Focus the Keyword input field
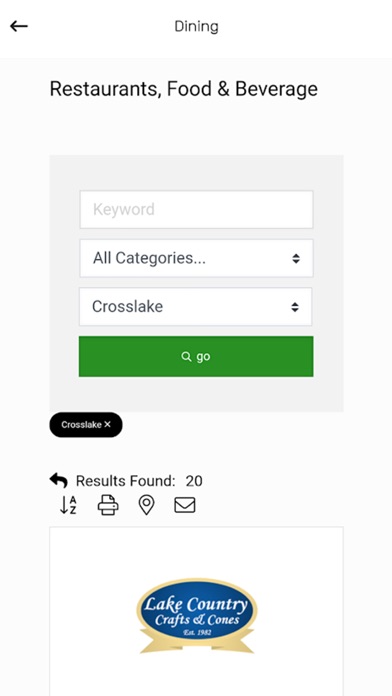This screenshot has height=696, width=392. (x=196, y=210)
